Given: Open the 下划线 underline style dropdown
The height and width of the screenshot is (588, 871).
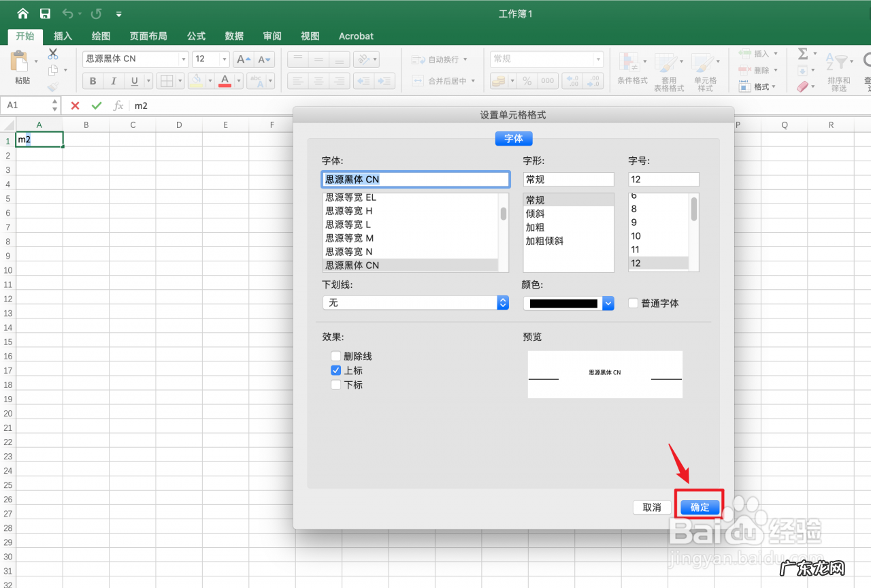Looking at the screenshot, I should click(502, 302).
